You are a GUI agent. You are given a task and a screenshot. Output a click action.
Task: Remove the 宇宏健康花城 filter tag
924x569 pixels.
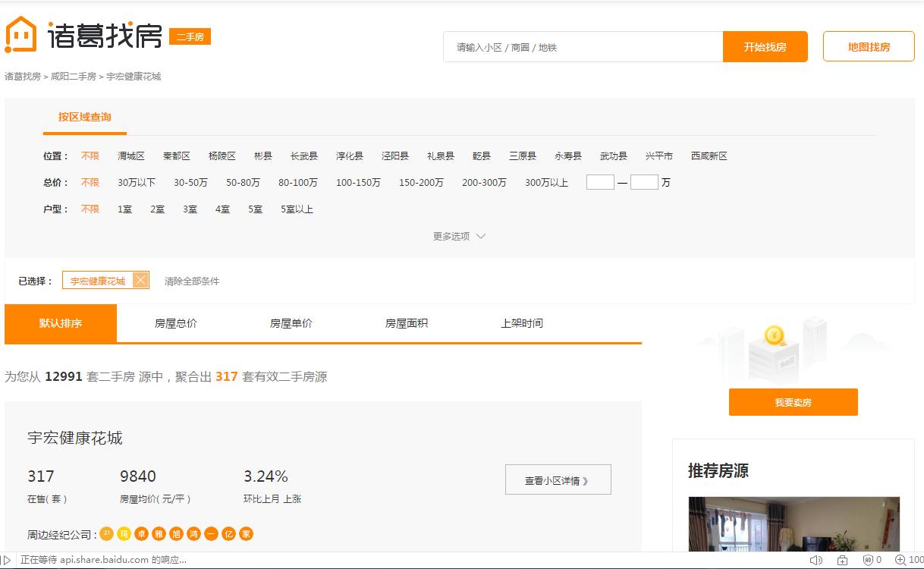(140, 280)
